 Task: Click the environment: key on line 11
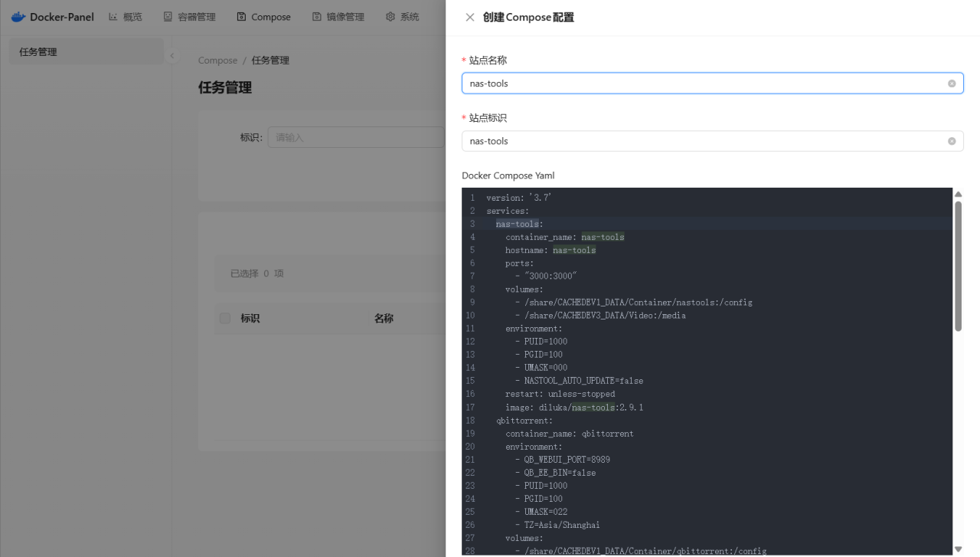[x=534, y=329]
